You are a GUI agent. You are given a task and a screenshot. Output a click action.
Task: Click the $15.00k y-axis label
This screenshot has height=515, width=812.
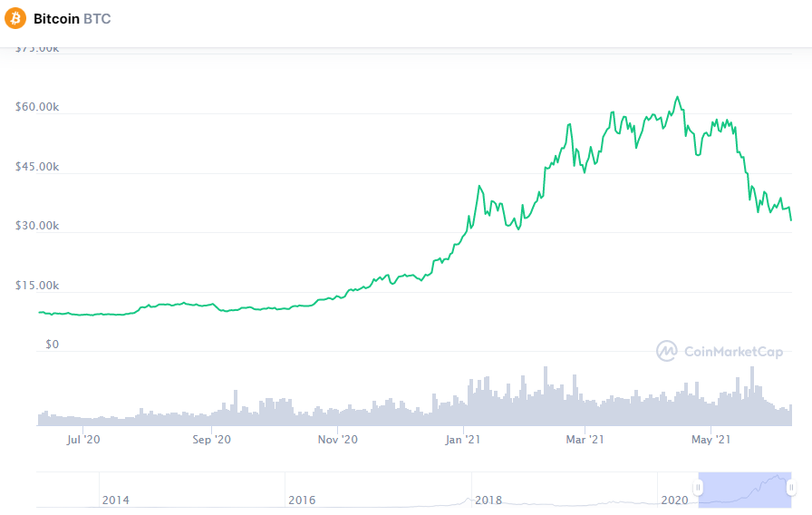[37, 285]
